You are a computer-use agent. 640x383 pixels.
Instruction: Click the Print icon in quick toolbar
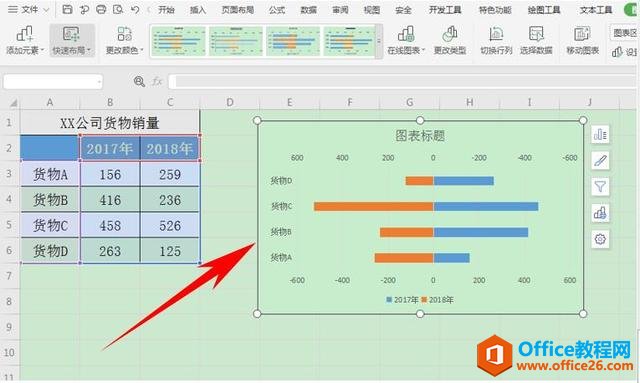(101, 9)
